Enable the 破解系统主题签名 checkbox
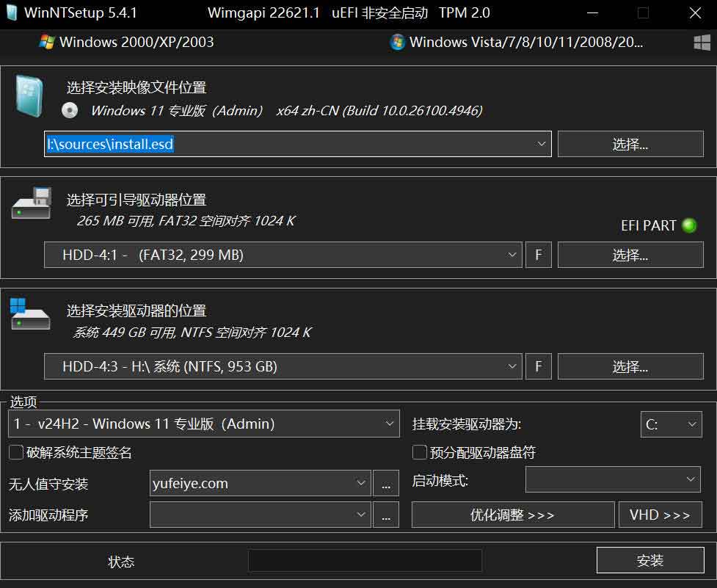Screen dimensions: 717x588 [x=15, y=452]
